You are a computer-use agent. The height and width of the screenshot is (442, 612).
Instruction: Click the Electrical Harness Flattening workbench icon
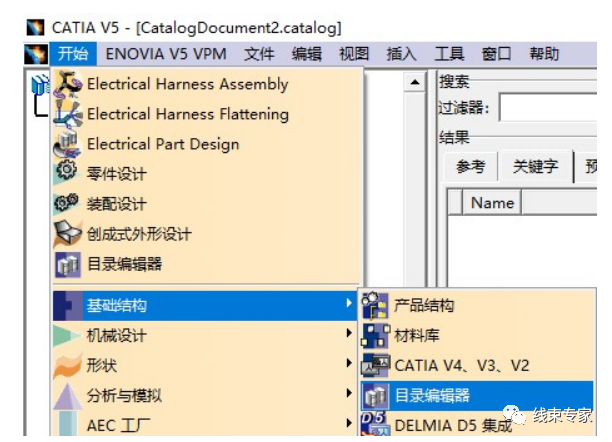(x=68, y=114)
